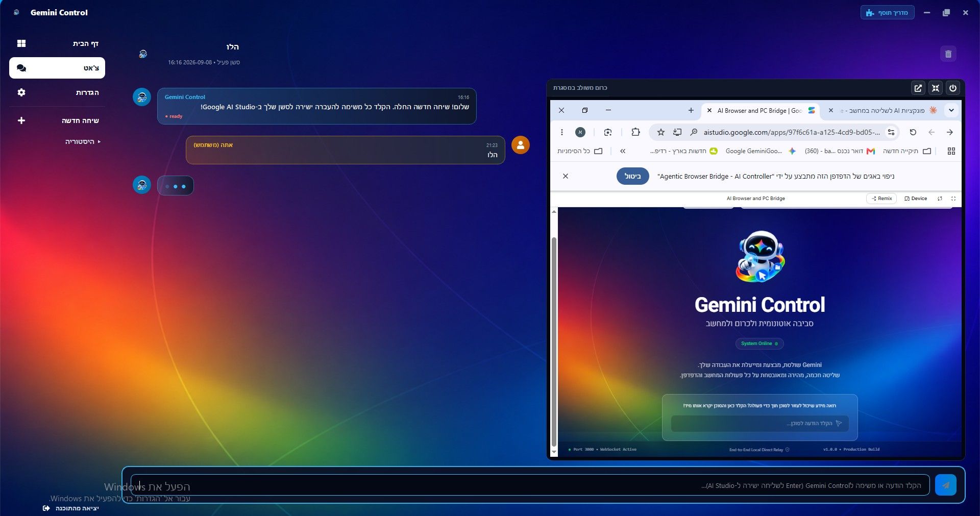Start a new conversation (שיחה חדשה)

57,120
